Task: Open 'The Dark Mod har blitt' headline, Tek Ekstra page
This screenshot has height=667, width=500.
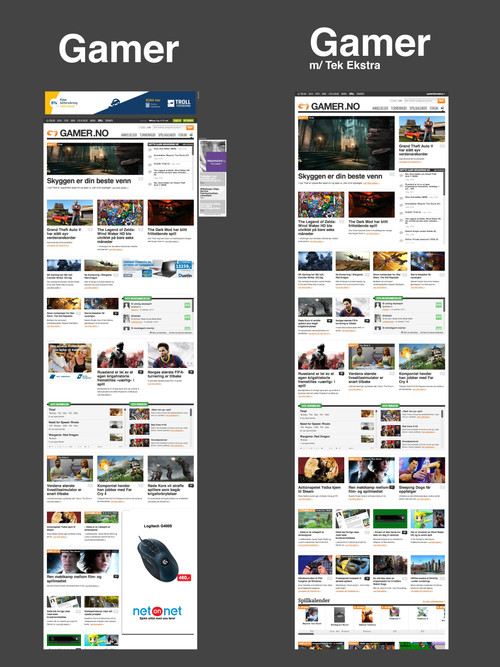Action: [x=368, y=224]
